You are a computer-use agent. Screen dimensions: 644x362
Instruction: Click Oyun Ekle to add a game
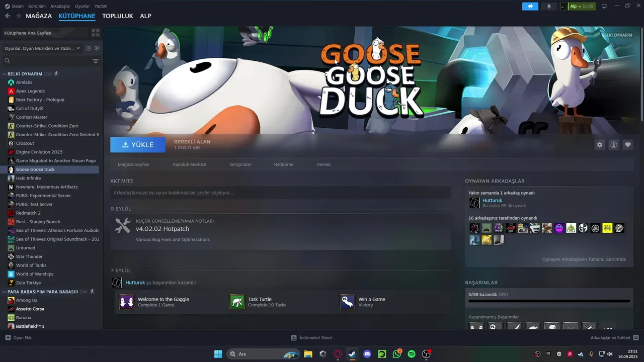[x=19, y=338]
